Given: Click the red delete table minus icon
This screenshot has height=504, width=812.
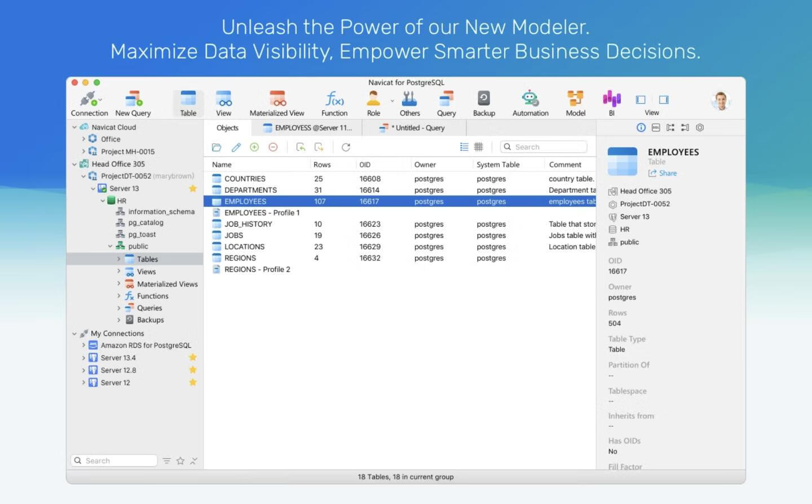Looking at the screenshot, I should pos(273,147).
